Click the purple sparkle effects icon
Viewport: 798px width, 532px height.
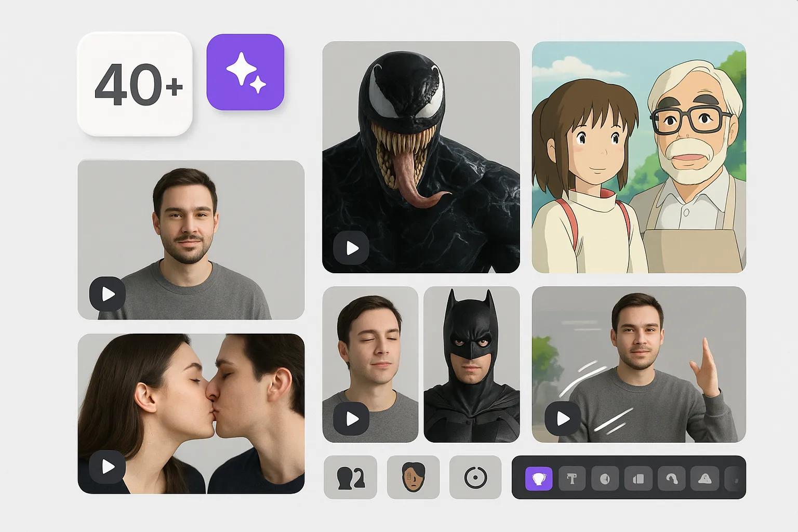(245, 72)
